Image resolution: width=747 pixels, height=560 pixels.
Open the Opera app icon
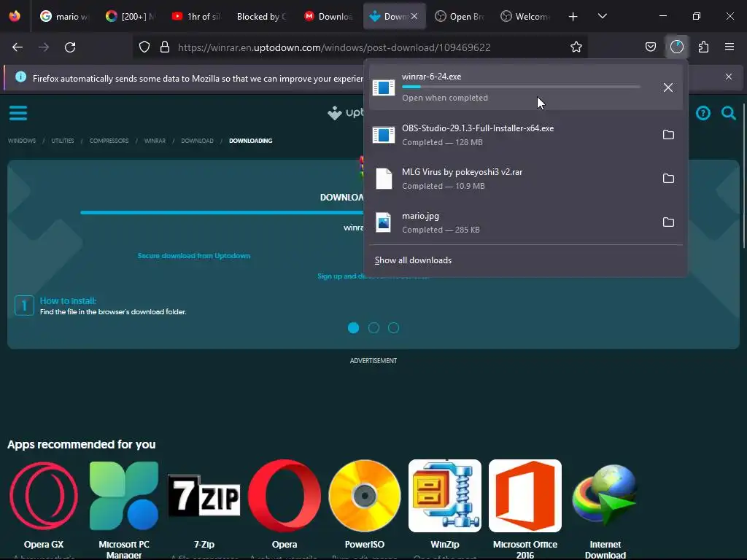285,496
